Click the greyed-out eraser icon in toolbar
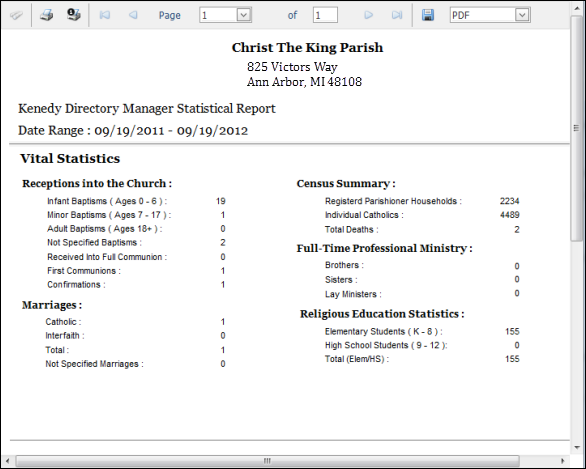The image size is (586, 469). pyautogui.click(x=16, y=15)
